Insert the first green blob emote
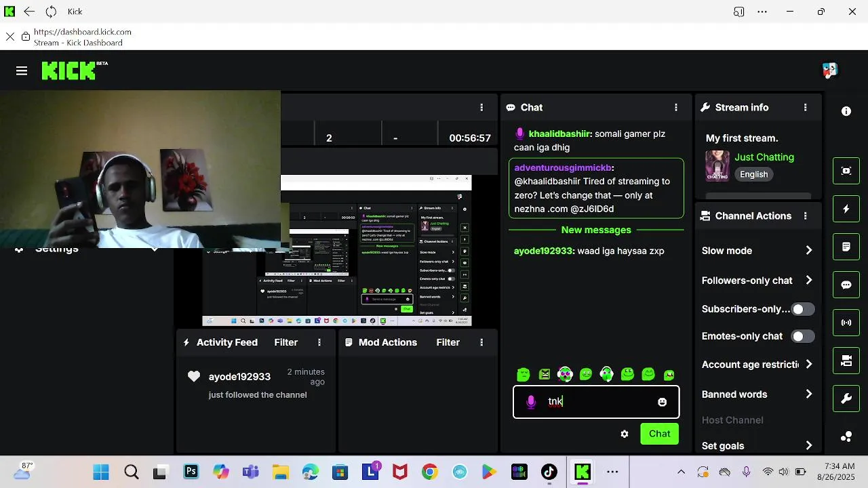868x488 pixels. (524, 374)
